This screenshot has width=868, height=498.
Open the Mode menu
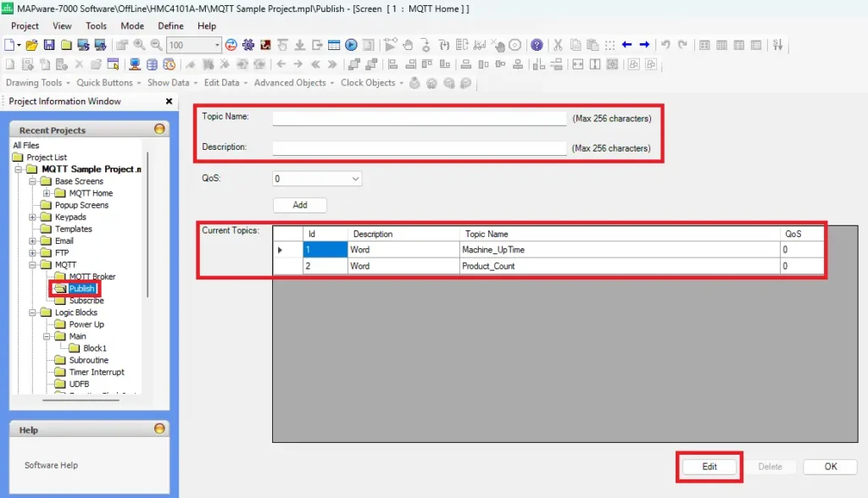pos(131,25)
